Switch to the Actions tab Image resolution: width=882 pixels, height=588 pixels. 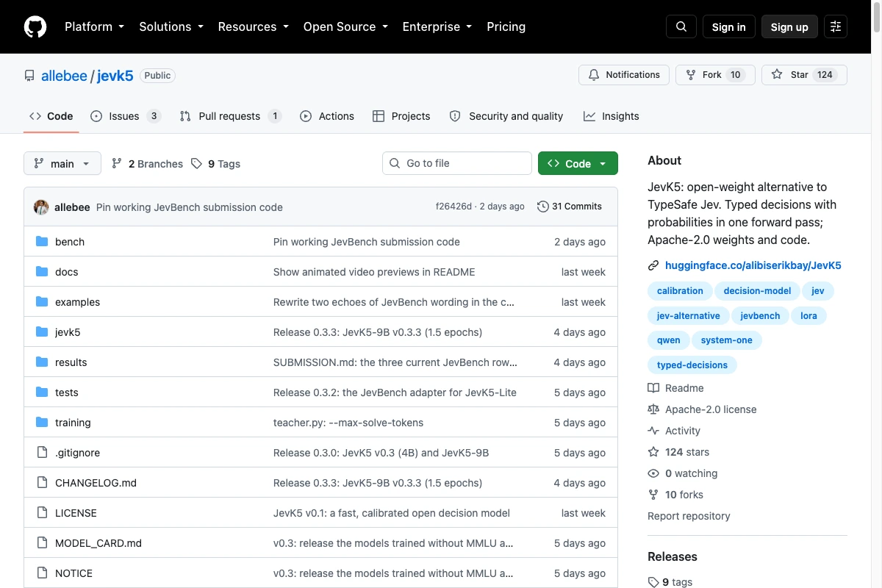coord(327,116)
